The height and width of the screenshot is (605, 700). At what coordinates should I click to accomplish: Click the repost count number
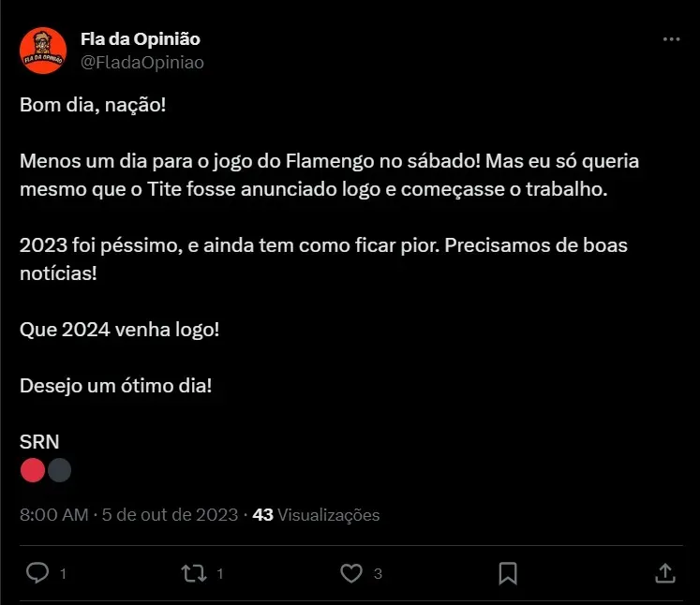click(219, 573)
